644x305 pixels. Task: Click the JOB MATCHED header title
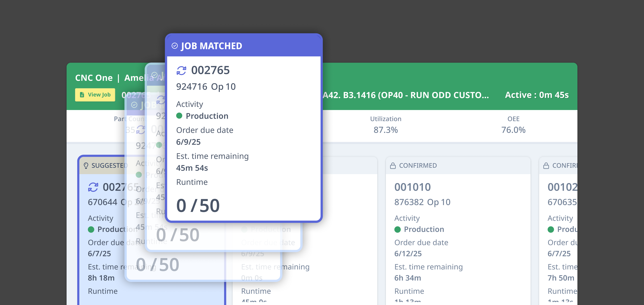pos(211,46)
